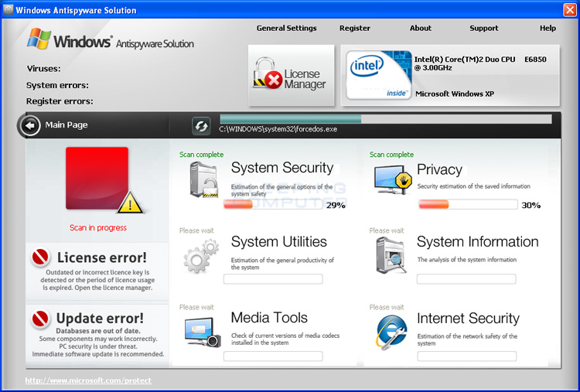The width and height of the screenshot is (580, 392).
Task: Select the Privacy heading
Action: (x=439, y=170)
